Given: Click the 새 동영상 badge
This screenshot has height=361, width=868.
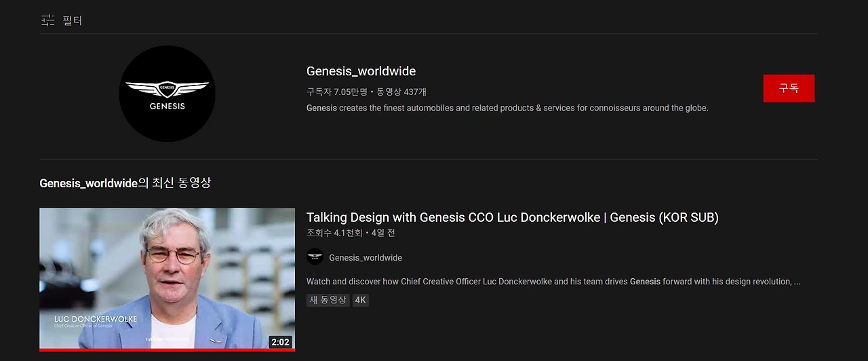Looking at the screenshot, I should click(328, 300).
